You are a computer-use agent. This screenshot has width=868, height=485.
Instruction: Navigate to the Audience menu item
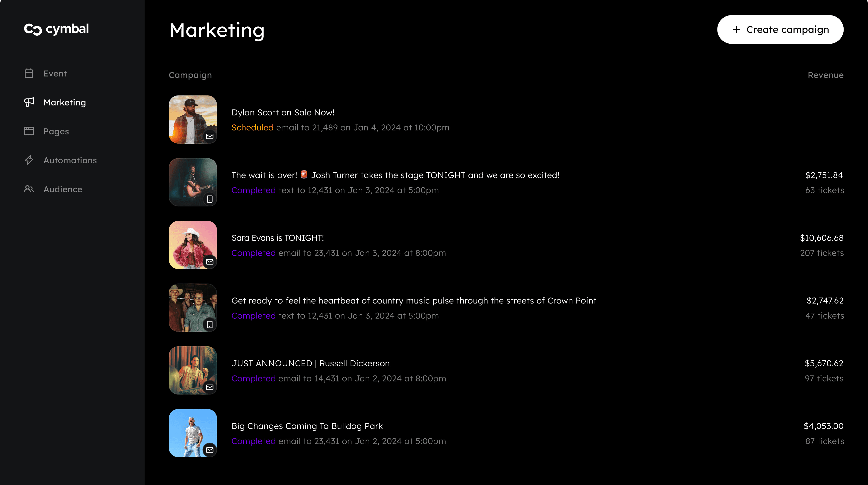coord(63,190)
